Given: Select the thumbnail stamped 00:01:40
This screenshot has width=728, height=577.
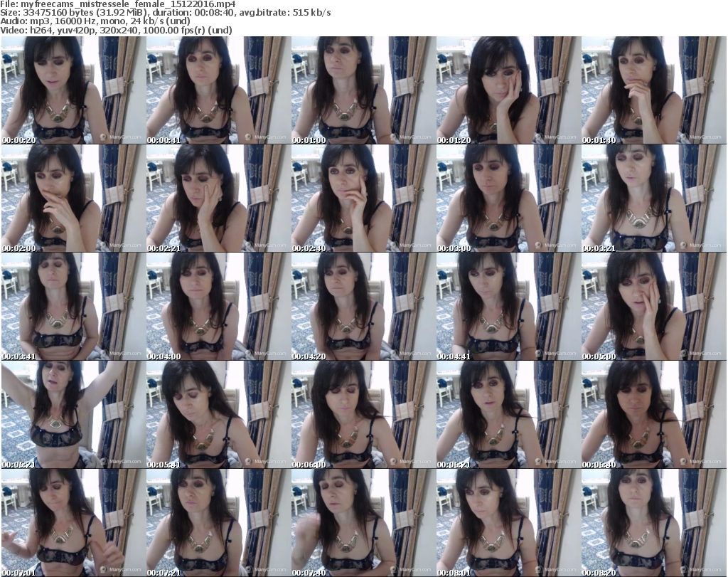Looking at the screenshot, I should [654, 90].
